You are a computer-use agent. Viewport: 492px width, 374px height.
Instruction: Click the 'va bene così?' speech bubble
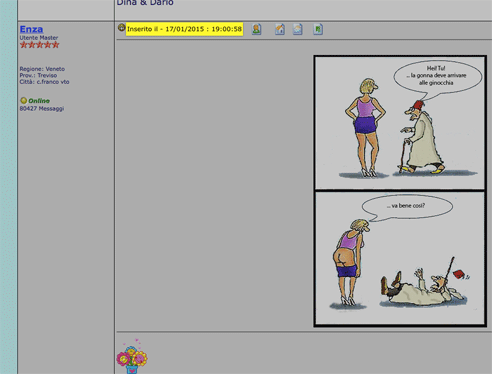point(407,207)
